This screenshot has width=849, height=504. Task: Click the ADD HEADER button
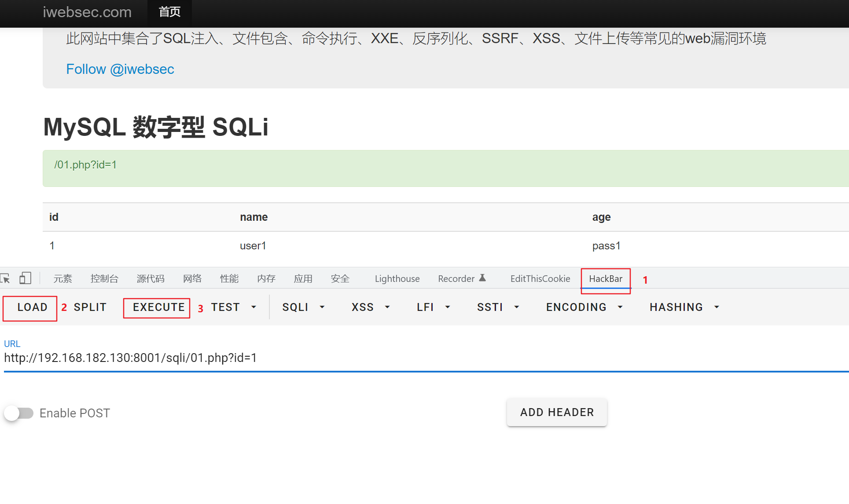point(557,412)
